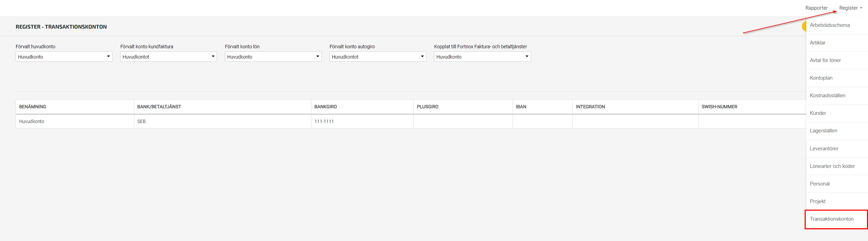Click the Register menu caret arrow
Image resolution: width=868 pixels, height=241 pixels.
click(x=861, y=8)
